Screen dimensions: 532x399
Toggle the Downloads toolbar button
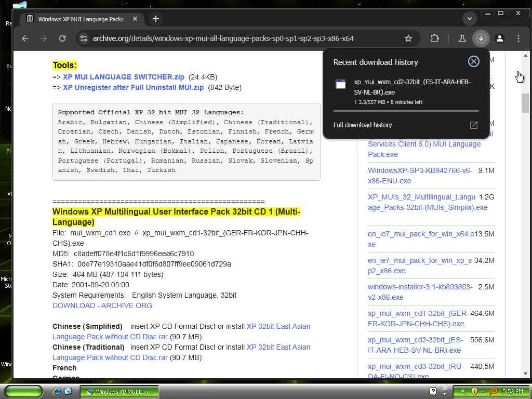click(x=481, y=38)
